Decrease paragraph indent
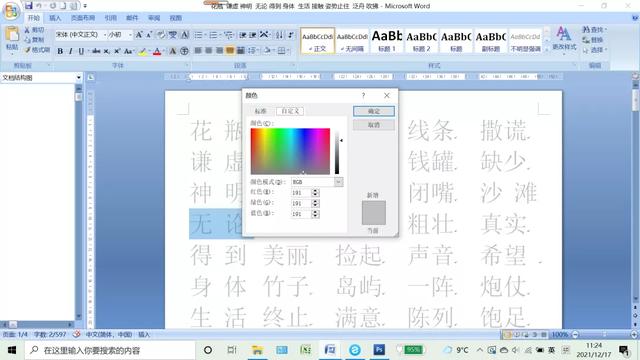The height and width of the screenshot is (360, 640). [242, 35]
